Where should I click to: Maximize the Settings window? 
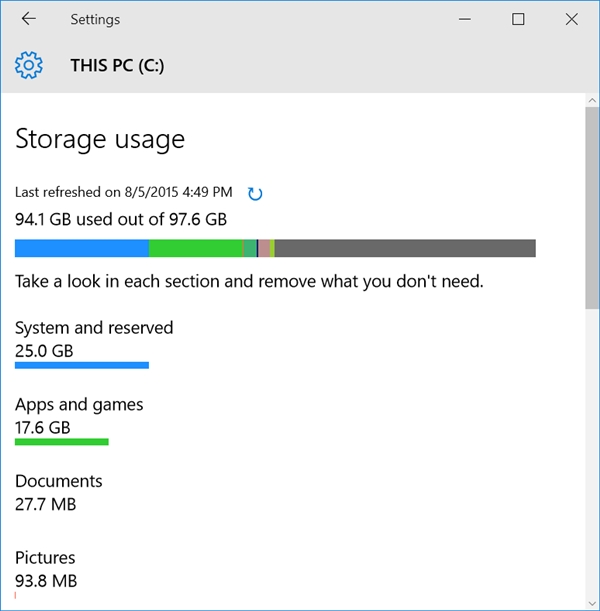[x=518, y=19]
